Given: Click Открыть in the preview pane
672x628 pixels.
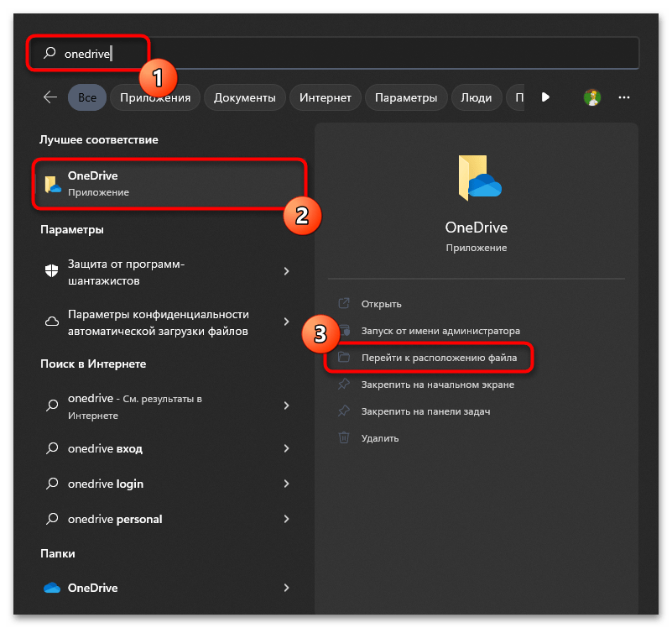Looking at the screenshot, I should [381, 304].
